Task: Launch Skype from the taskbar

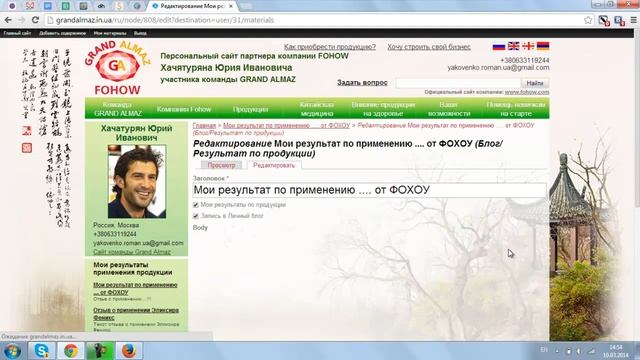Action: 42,351
